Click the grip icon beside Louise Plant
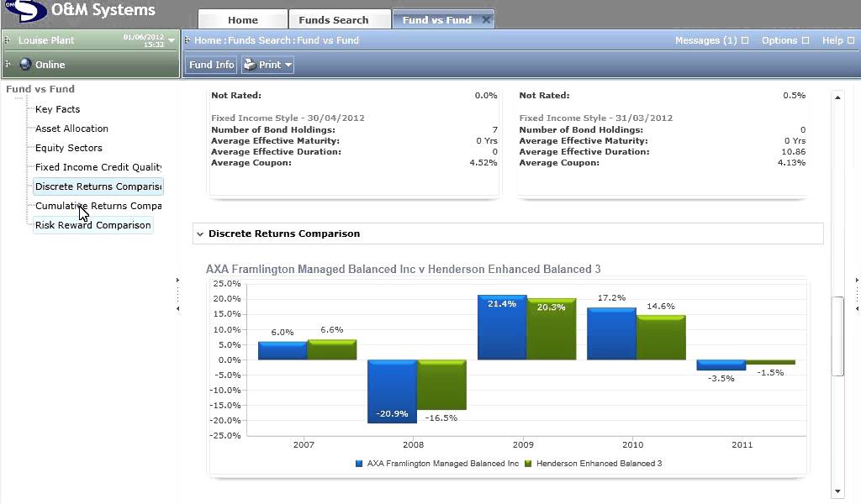The image size is (861, 504). point(8,40)
